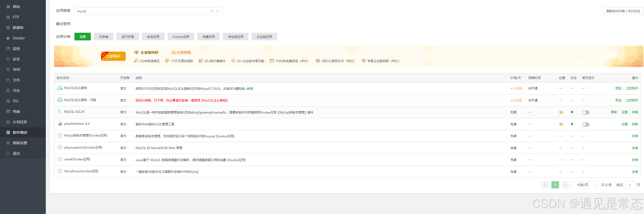Click the MySQL主从复制 row icon

[x=60, y=88]
